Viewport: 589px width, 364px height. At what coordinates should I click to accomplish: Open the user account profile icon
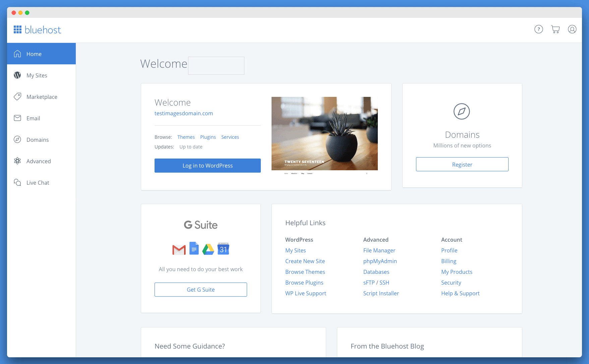tap(572, 29)
